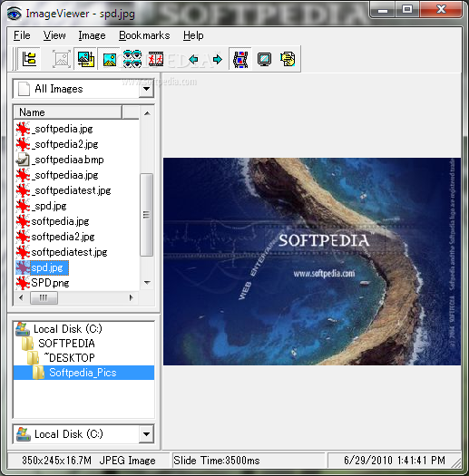Image resolution: width=469 pixels, height=476 pixels.
Task: Select SPD.png in file list
Action: (x=50, y=283)
